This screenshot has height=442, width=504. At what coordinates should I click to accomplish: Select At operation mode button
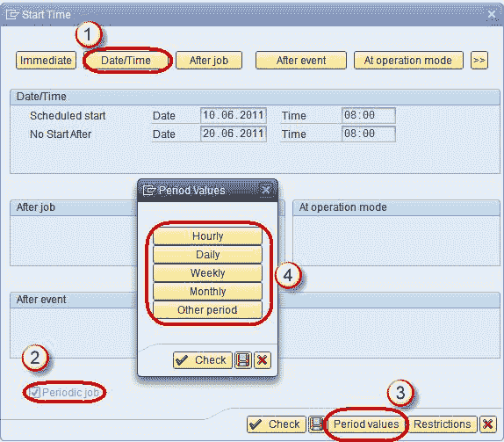[408, 60]
